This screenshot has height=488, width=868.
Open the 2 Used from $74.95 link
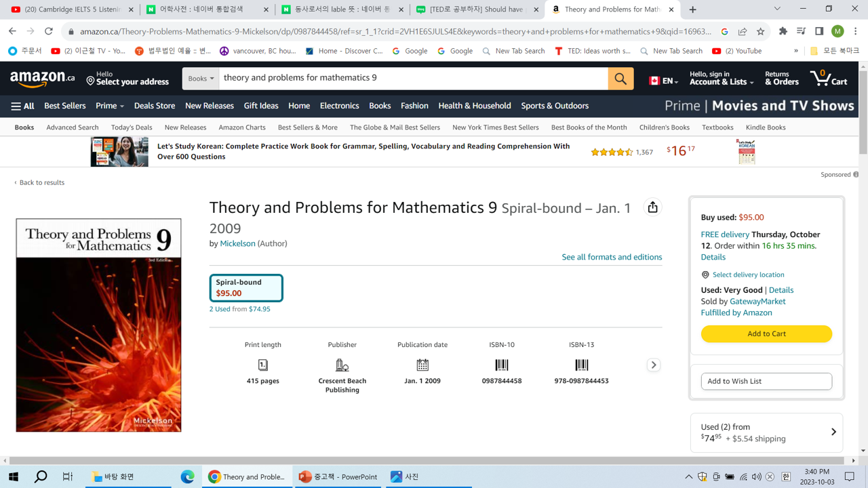239,309
